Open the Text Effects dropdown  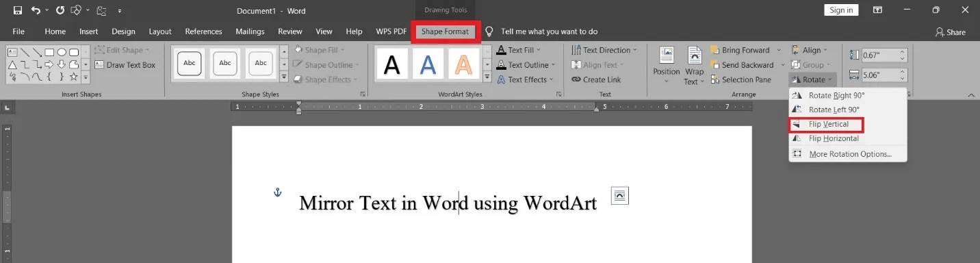524,79
